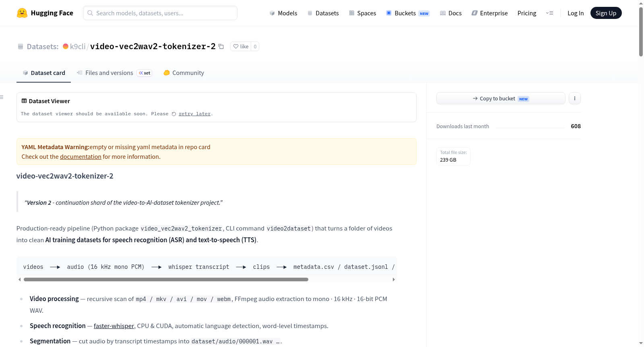The height and width of the screenshot is (347, 644).
Task: Click the Speech recognition bullet heading
Action: coord(58,326)
